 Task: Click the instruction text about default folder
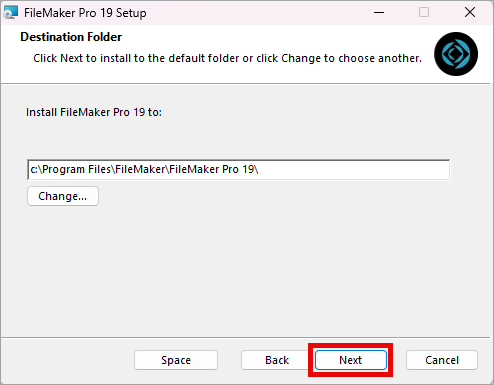point(227,58)
